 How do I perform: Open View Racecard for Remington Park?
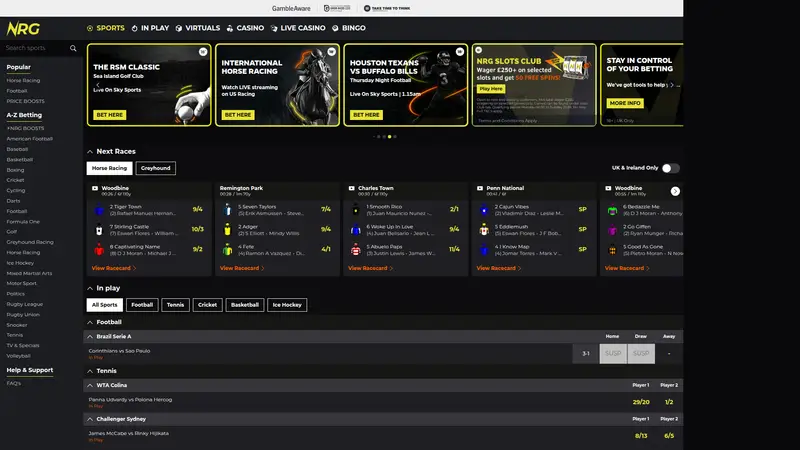tap(242, 268)
